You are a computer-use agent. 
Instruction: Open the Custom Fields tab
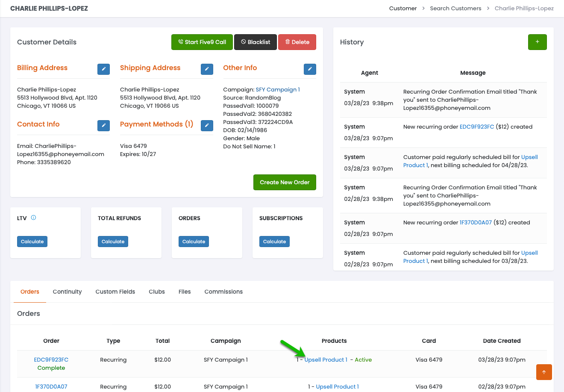click(x=115, y=292)
